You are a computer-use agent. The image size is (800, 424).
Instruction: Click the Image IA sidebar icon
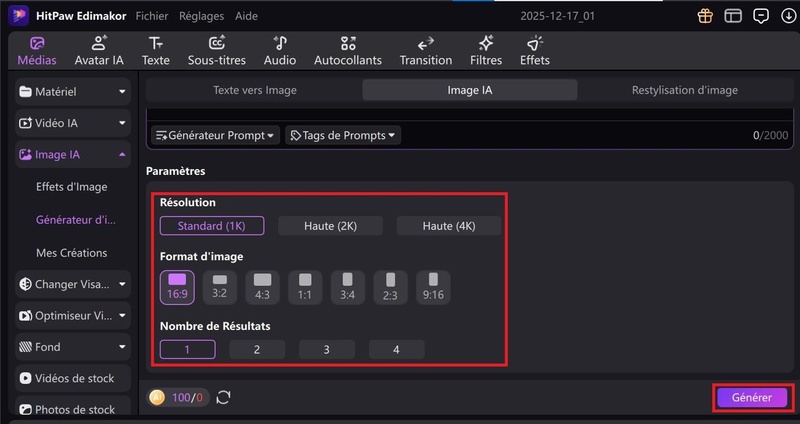click(x=25, y=155)
